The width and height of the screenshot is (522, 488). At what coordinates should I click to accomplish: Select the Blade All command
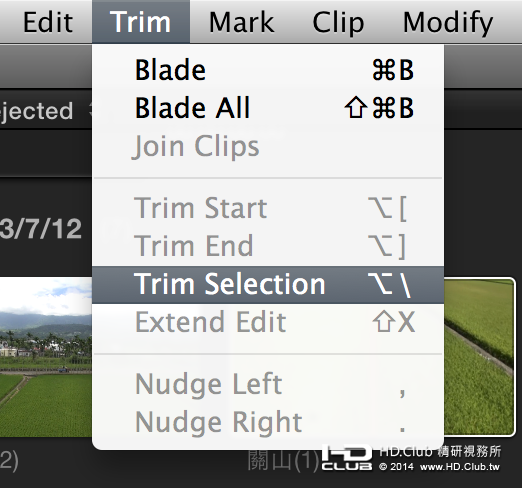(268, 108)
